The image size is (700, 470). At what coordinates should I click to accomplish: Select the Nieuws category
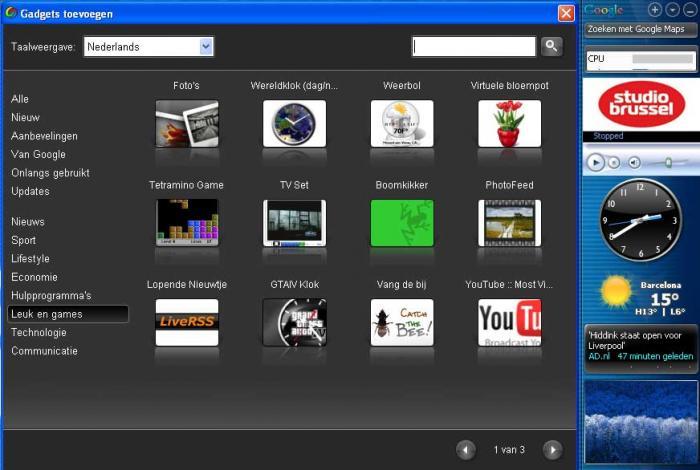click(x=28, y=222)
